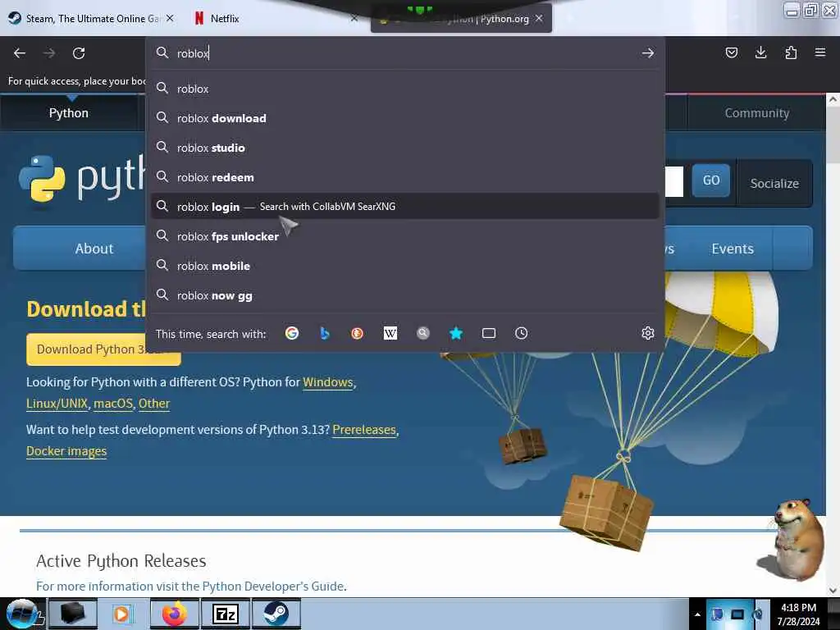Follow the Other platforms link
Viewport: 840px width, 630px height.
click(x=154, y=404)
